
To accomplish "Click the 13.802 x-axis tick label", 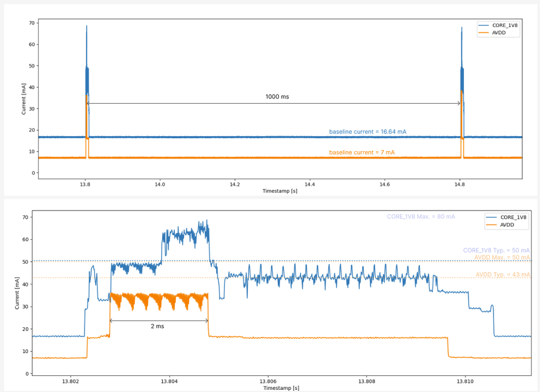I will pos(70,381).
